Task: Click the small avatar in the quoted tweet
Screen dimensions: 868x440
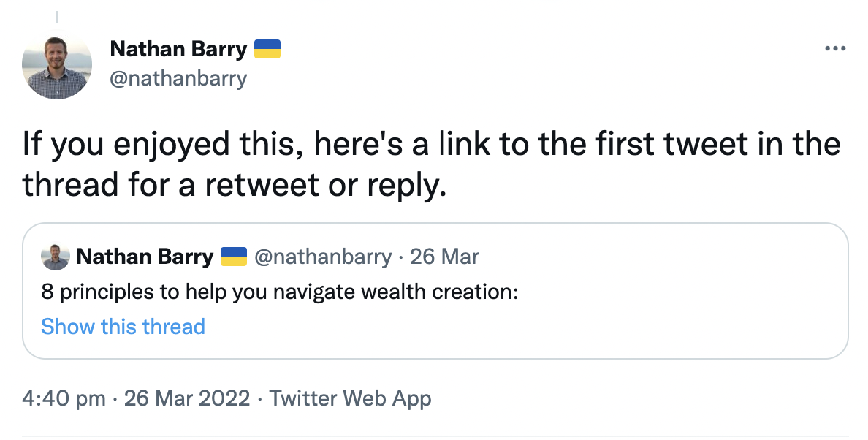Action: tap(56, 257)
